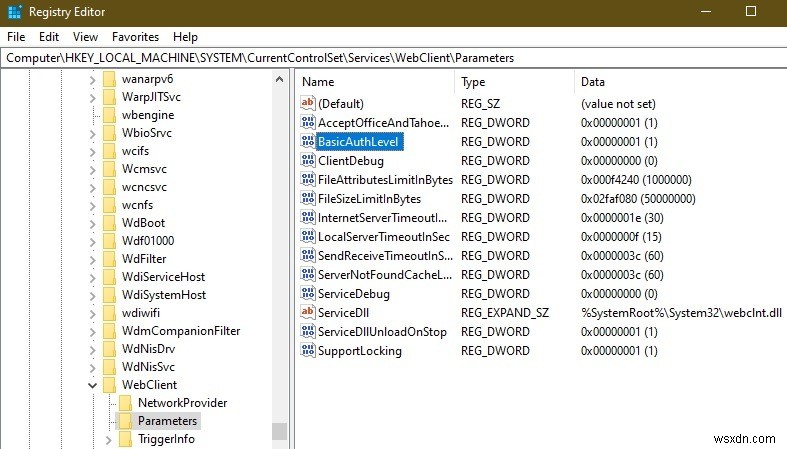Open the View menu
The image size is (787, 449).
(x=85, y=37)
